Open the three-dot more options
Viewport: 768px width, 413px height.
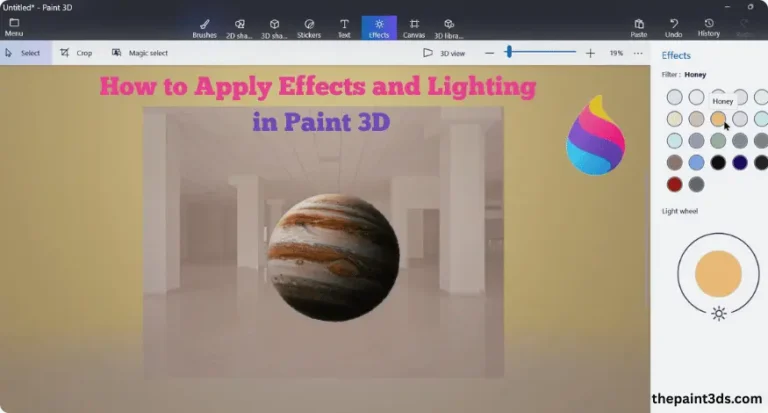coord(638,53)
